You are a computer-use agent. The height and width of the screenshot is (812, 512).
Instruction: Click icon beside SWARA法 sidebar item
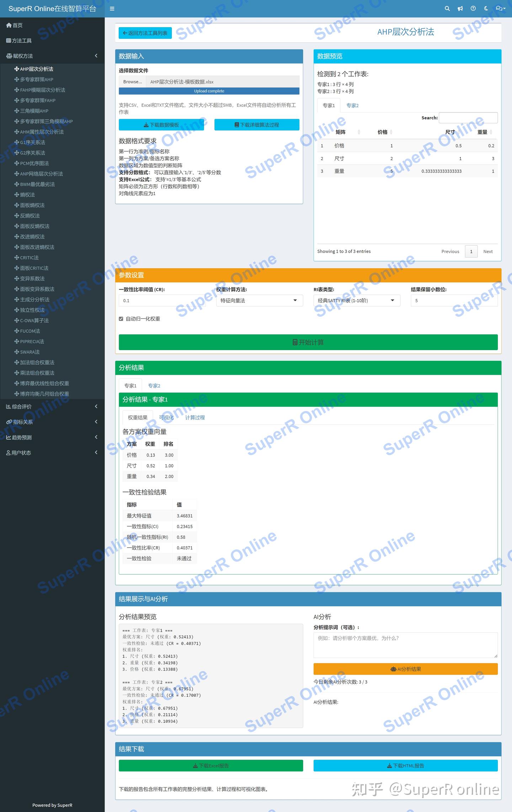pos(16,352)
